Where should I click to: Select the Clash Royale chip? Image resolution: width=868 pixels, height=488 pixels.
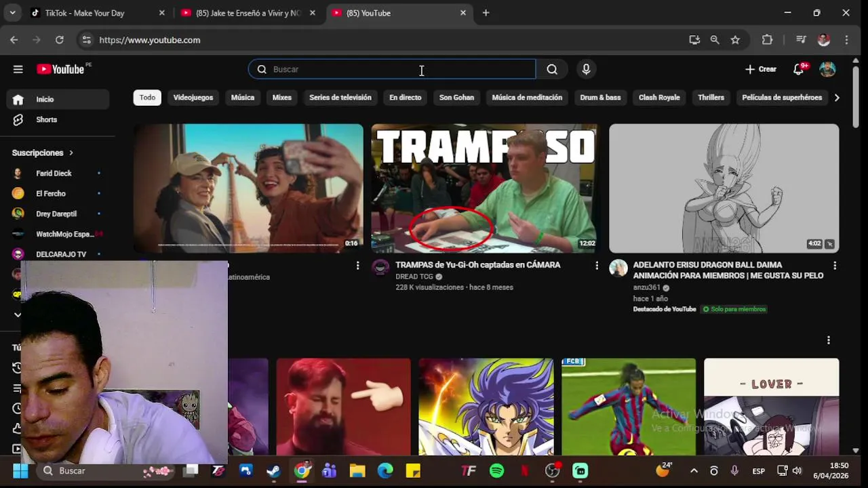pyautogui.click(x=659, y=98)
